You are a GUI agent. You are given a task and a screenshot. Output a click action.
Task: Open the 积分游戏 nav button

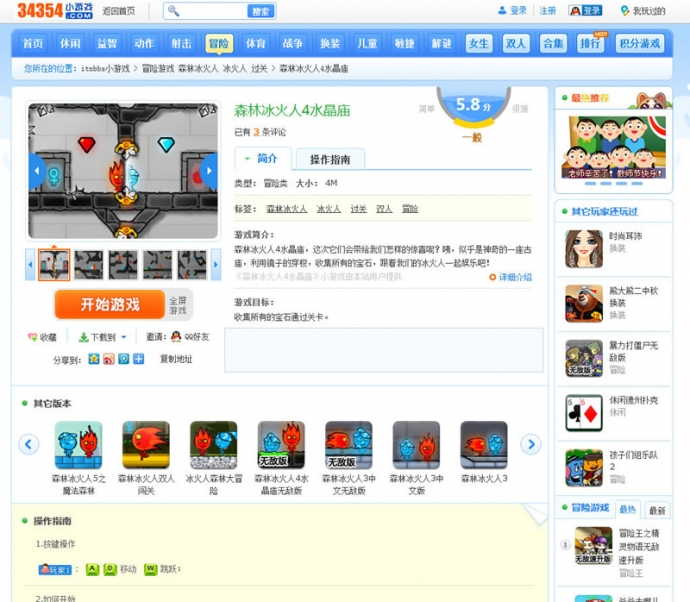[639, 44]
